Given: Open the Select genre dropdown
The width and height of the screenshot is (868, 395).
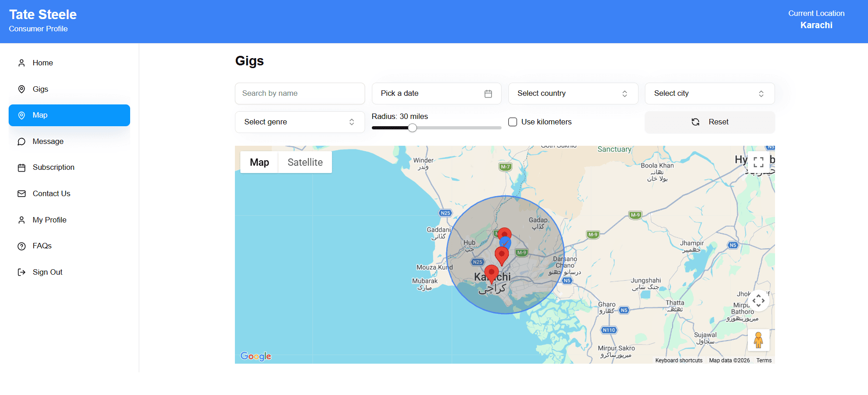Looking at the screenshot, I should click(299, 122).
